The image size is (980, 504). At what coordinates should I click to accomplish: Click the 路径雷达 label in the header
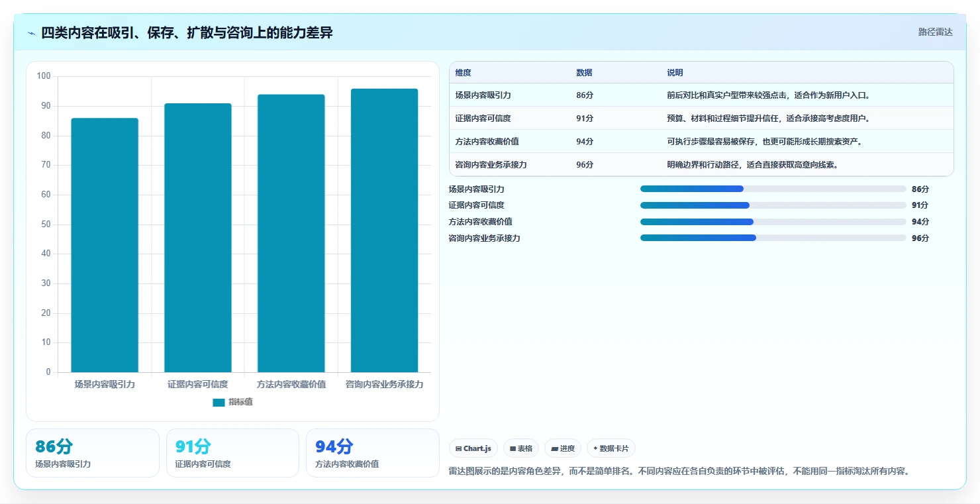point(935,32)
